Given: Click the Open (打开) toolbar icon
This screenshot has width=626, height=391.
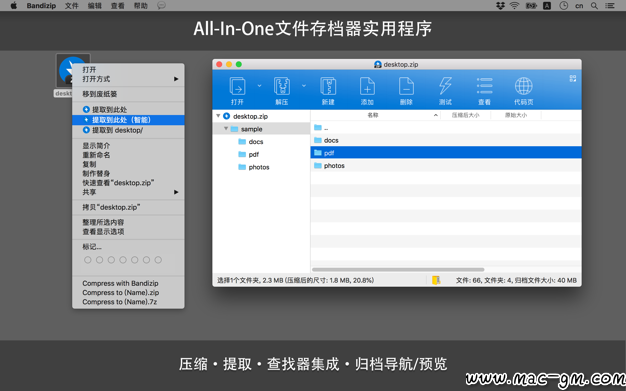Looking at the screenshot, I should (x=237, y=86).
